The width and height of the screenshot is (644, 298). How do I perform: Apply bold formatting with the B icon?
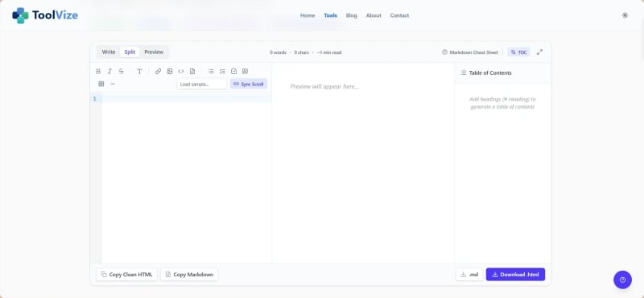tap(98, 72)
